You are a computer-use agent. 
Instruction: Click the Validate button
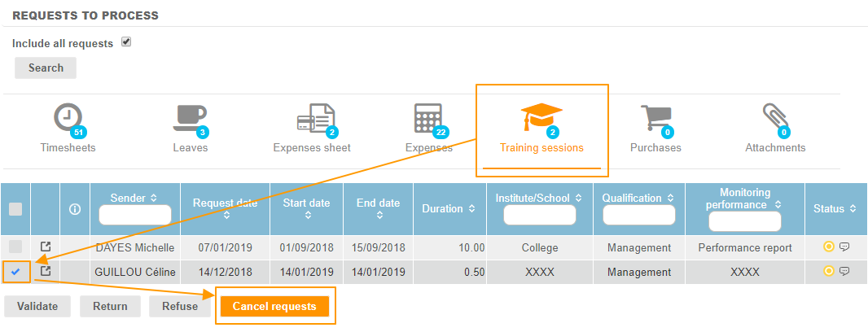pos(37,306)
